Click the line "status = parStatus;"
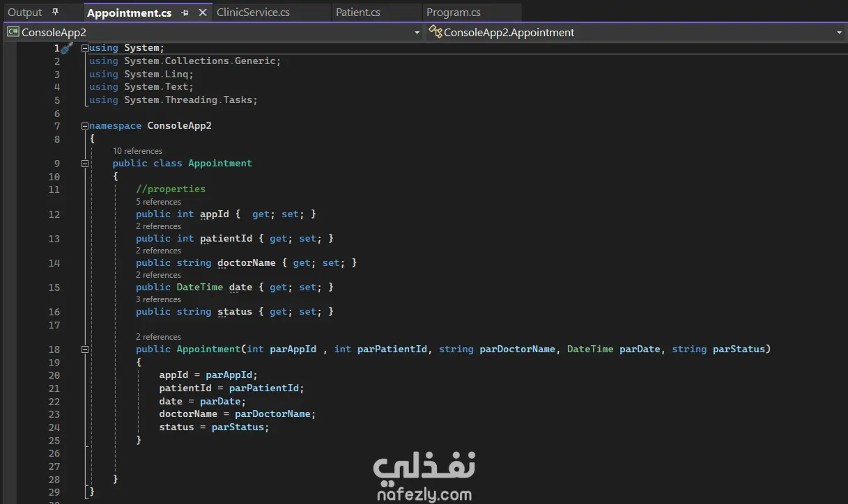The image size is (848, 504). [x=214, y=427]
